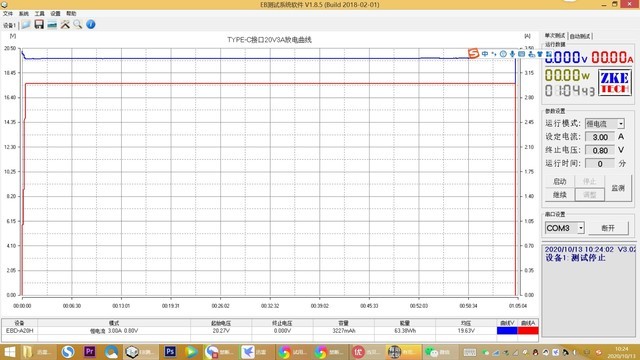The image size is (640, 360).
Task: Click the blue voltage curve color swatch
Action: click(x=507, y=331)
